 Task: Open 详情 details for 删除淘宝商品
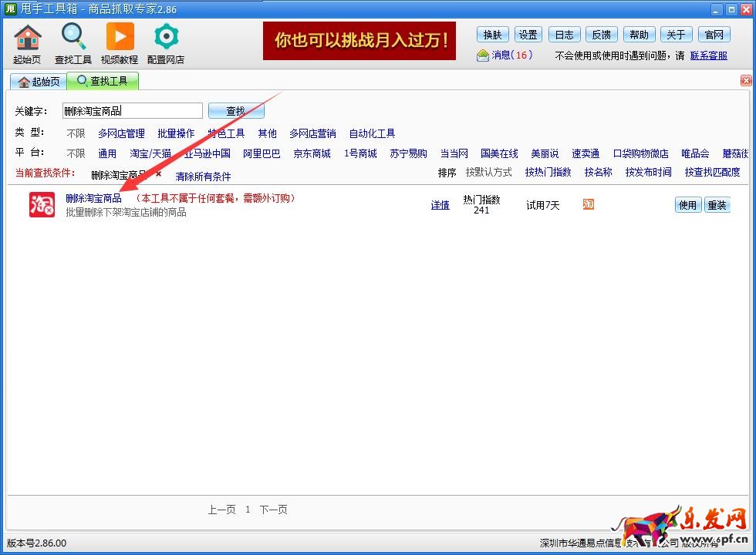pos(440,205)
